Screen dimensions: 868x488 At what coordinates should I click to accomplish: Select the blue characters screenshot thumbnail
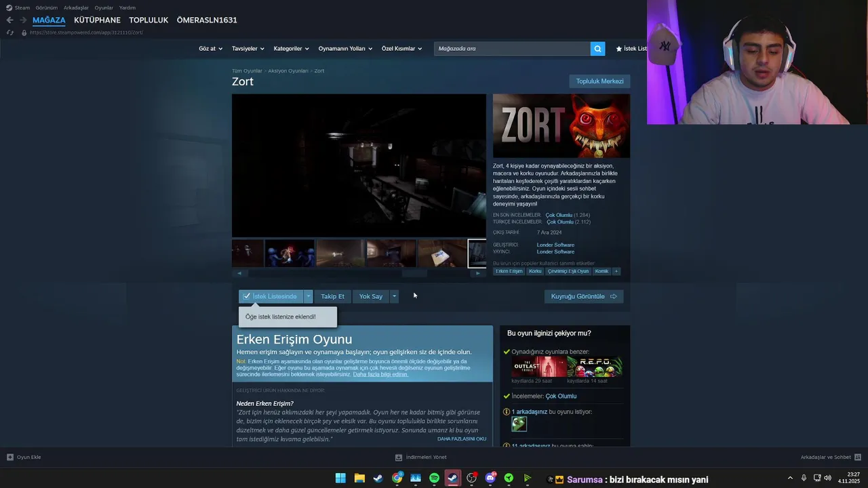(x=290, y=253)
